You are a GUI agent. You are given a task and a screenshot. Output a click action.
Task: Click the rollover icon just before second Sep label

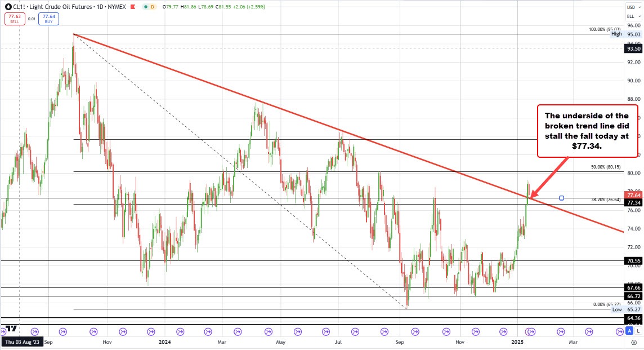384,331
